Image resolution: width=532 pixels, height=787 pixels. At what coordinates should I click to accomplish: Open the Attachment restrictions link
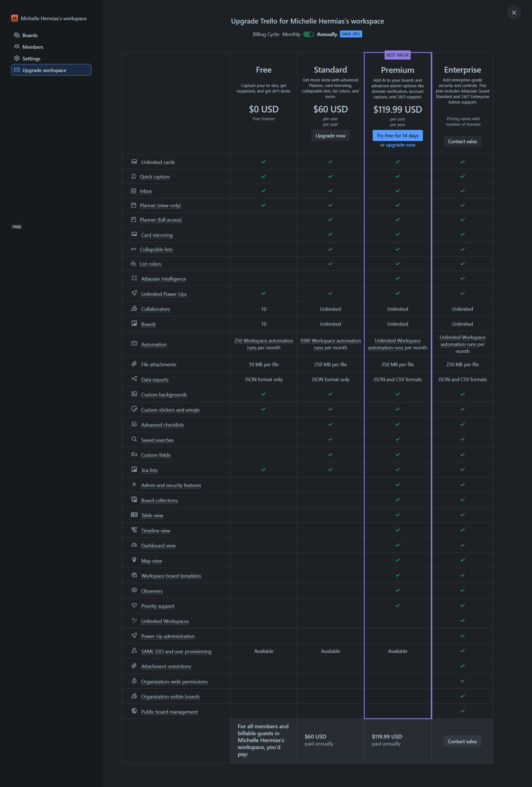point(166,666)
